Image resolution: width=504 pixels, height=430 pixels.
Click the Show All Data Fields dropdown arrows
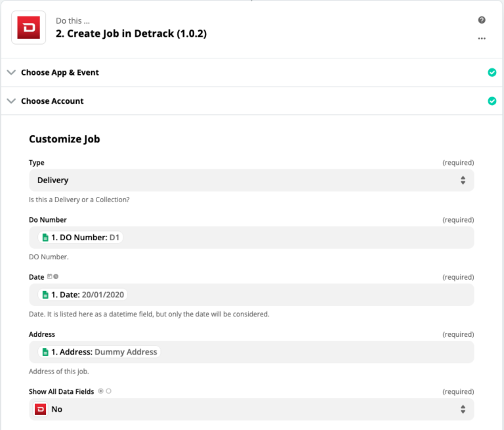(463, 409)
